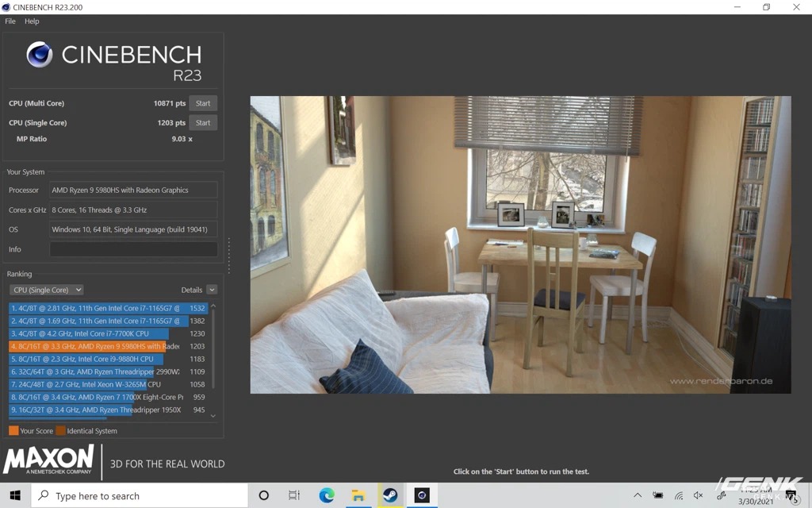The height and width of the screenshot is (508, 812).
Task: Open the Wi-Fi network tray icon
Action: tap(679, 495)
